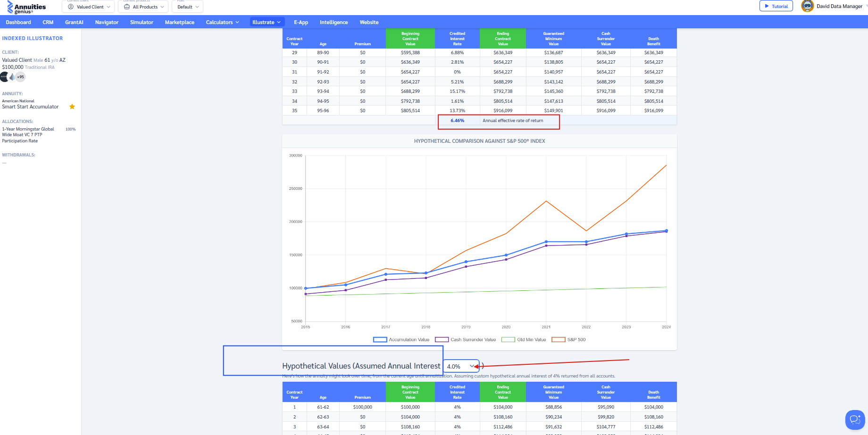Switch to the Navigator tab
This screenshot has height=435, width=868.
tap(107, 22)
